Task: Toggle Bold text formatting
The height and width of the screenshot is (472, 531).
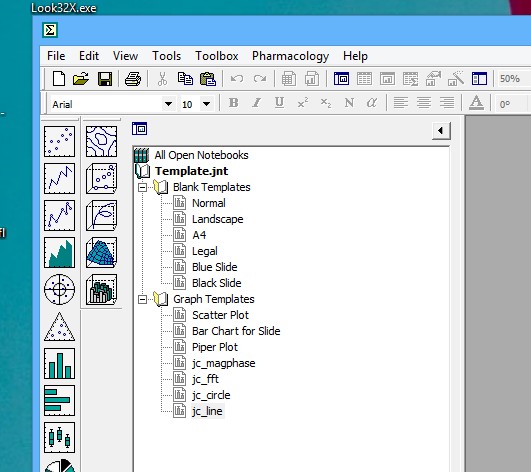Action: click(233, 103)
